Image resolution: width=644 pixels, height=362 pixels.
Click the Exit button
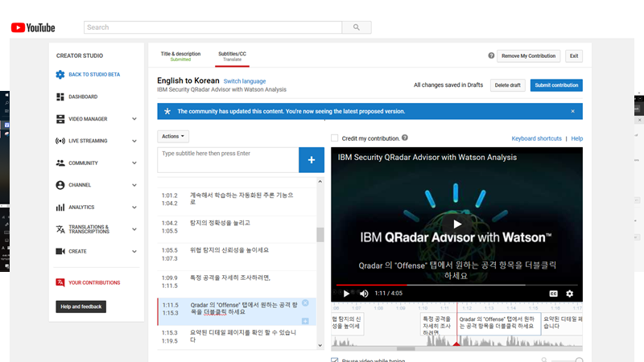pos(574,56)
